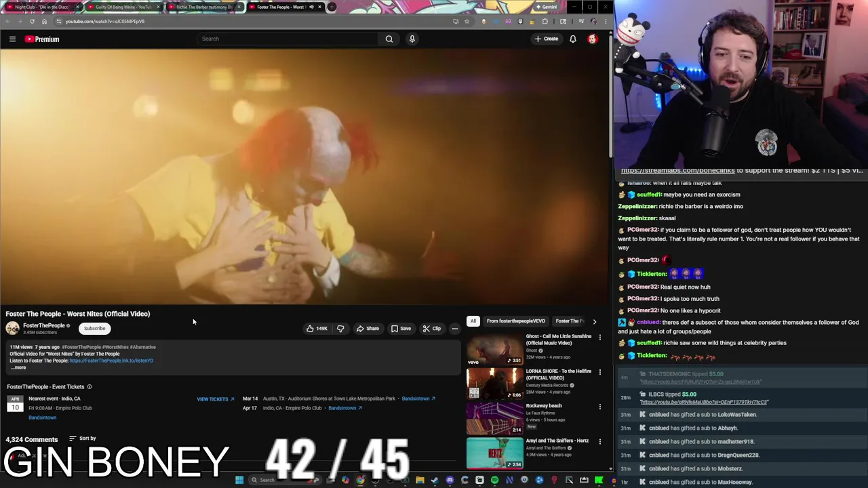Open File Explorer from taskbar

click(420, 480)
